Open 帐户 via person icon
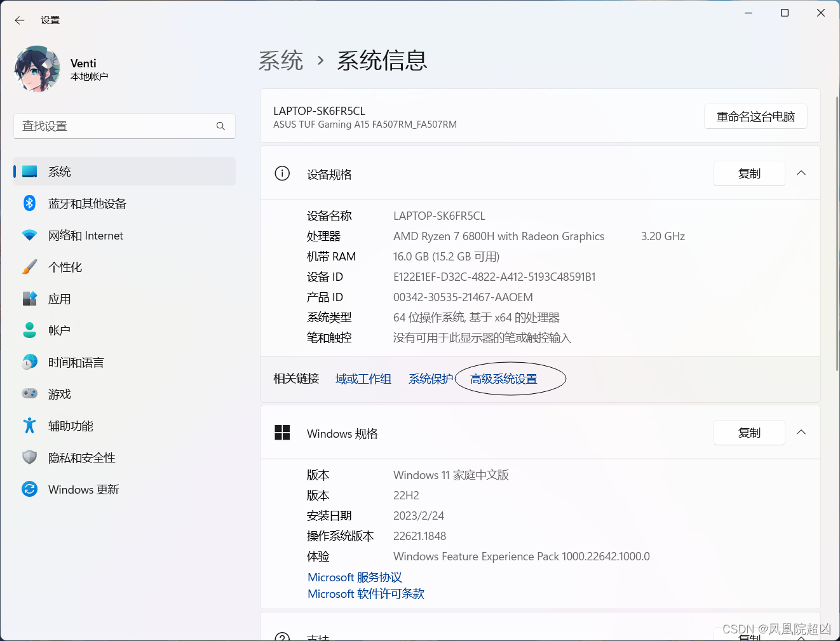This screenshot has height=641, width=840. (30, 330)
